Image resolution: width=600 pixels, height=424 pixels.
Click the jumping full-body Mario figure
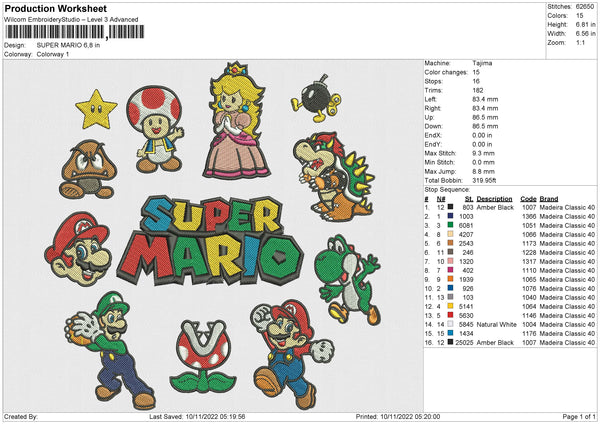pos(292,355)
